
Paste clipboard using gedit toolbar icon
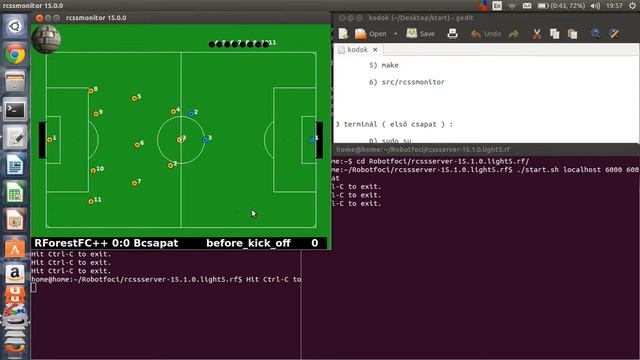tap(573, 34)
